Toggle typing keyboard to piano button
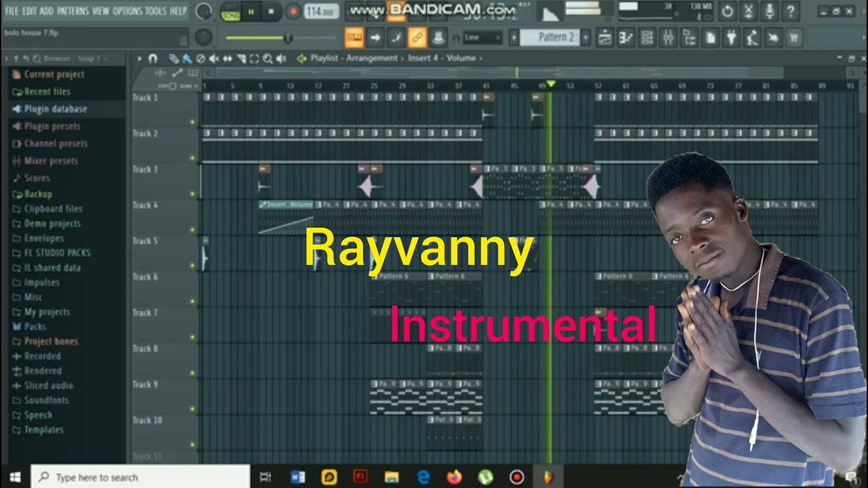The image size is (868, 488). (354, 38)
